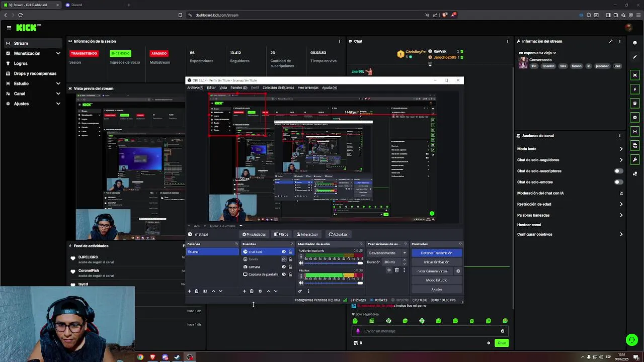Image resolution: width=644 pixels, height=362 pixels.
Task: Show the hidden fondo source
Action: tap(283, 259)
